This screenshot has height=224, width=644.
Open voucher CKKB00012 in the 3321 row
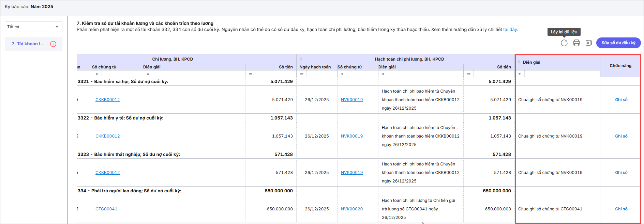(x=107, y=100)
